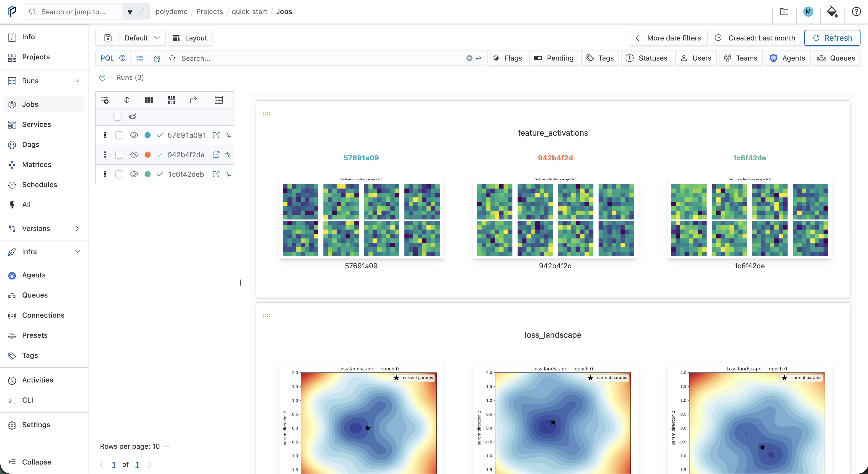Click the table details panel icon
Viewport: 868px width, 474px height.
(x=219, y=100)
